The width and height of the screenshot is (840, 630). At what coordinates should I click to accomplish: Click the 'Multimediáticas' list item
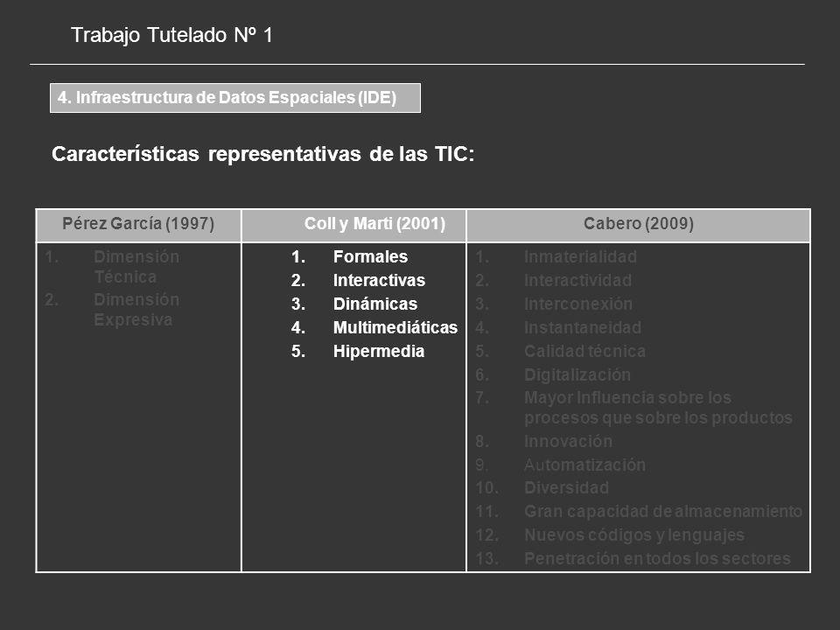[395, 327]
